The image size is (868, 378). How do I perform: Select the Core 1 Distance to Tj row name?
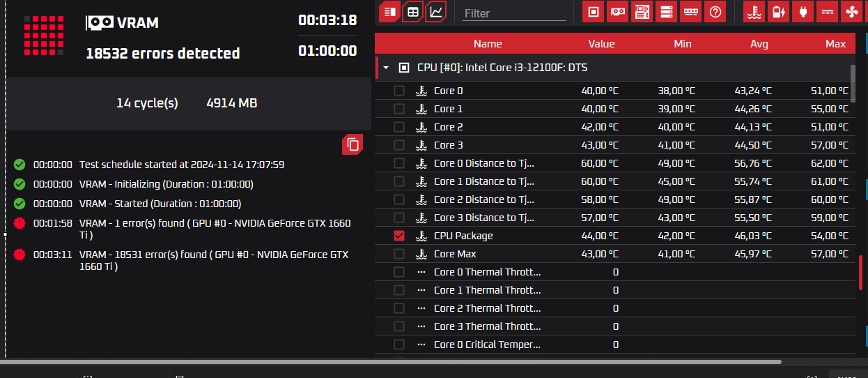click(484, 181)
